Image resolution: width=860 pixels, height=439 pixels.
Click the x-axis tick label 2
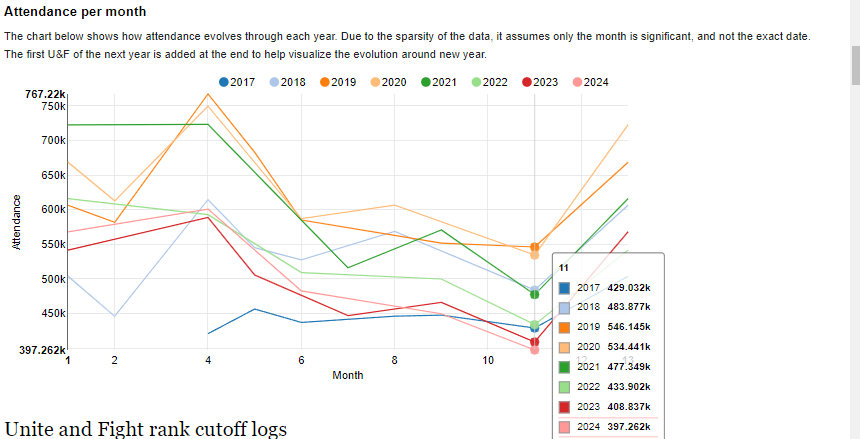click(x=114, y=361)
